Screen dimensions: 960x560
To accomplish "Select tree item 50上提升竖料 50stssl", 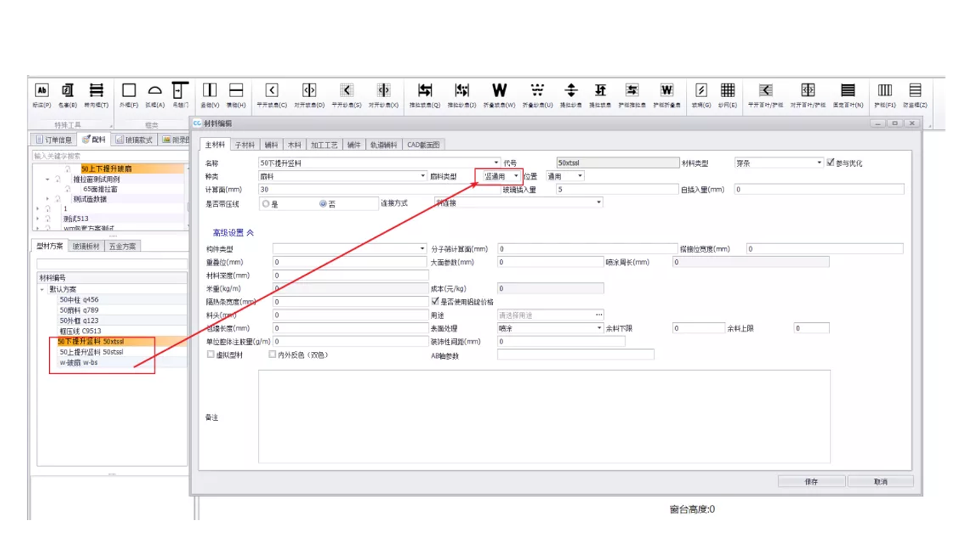I will (91, 352).
